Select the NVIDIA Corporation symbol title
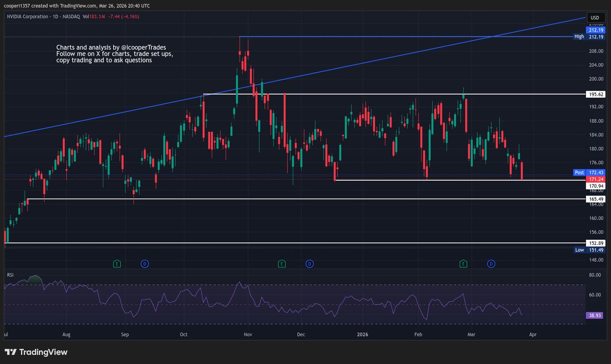 click(x=29, y=17)
